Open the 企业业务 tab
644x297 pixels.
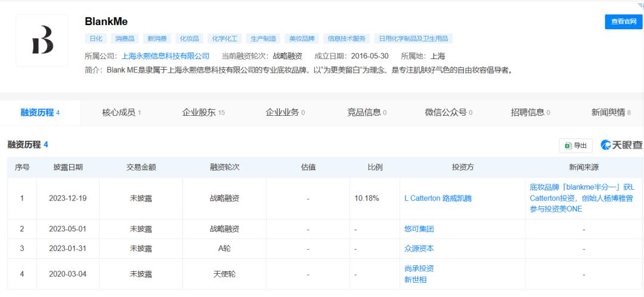(285, 113)
